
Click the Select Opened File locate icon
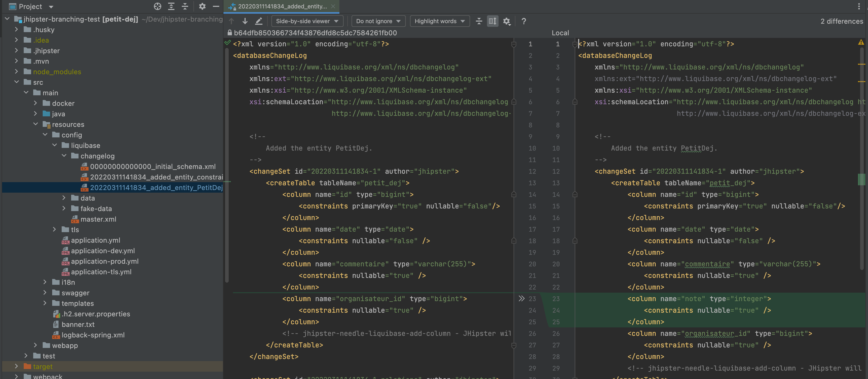tap(157, 6)
